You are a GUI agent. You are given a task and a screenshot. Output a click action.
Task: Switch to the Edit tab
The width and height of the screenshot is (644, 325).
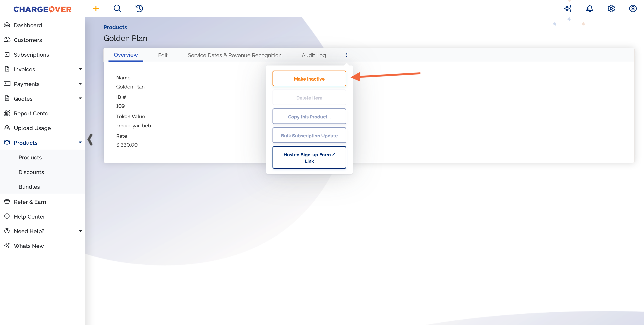[x=162, y=55]
